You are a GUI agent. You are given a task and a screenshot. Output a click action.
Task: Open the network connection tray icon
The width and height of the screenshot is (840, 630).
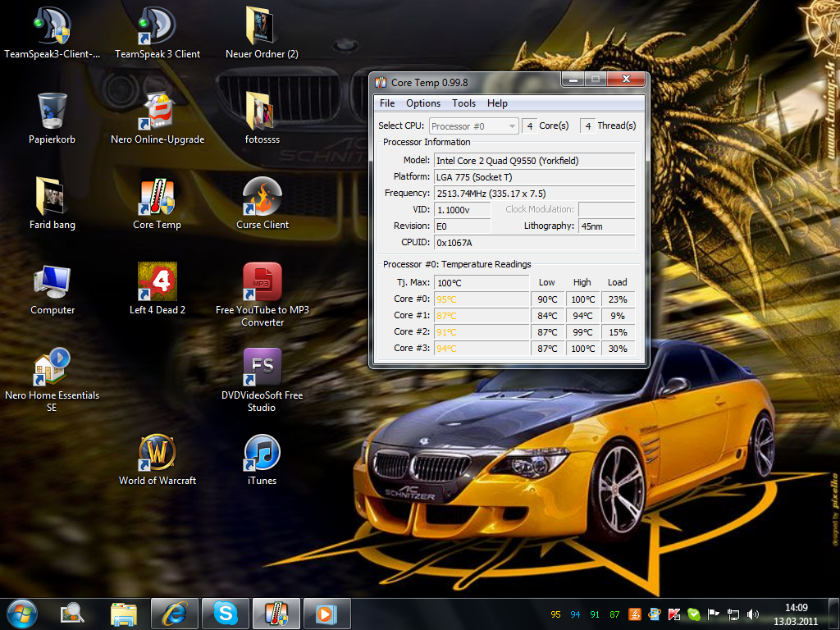click(733, 614)
